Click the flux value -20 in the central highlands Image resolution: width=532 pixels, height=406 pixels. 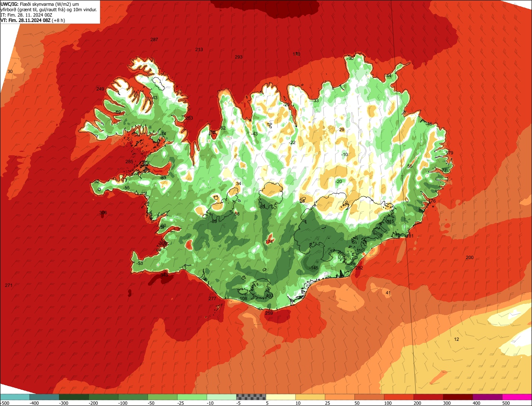338,181
